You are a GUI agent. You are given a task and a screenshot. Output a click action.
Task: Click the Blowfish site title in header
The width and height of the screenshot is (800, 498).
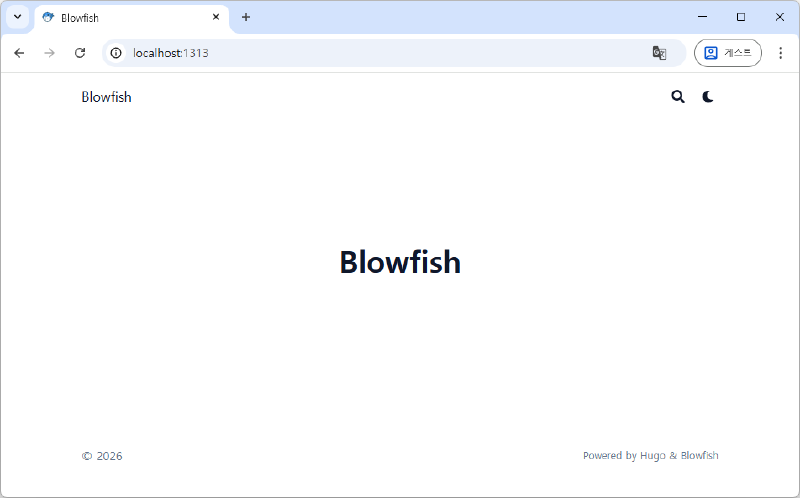[x=106, y=97]
